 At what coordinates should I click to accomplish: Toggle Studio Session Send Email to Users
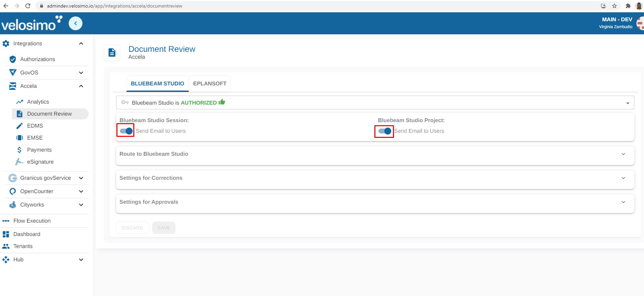[126, 131]
